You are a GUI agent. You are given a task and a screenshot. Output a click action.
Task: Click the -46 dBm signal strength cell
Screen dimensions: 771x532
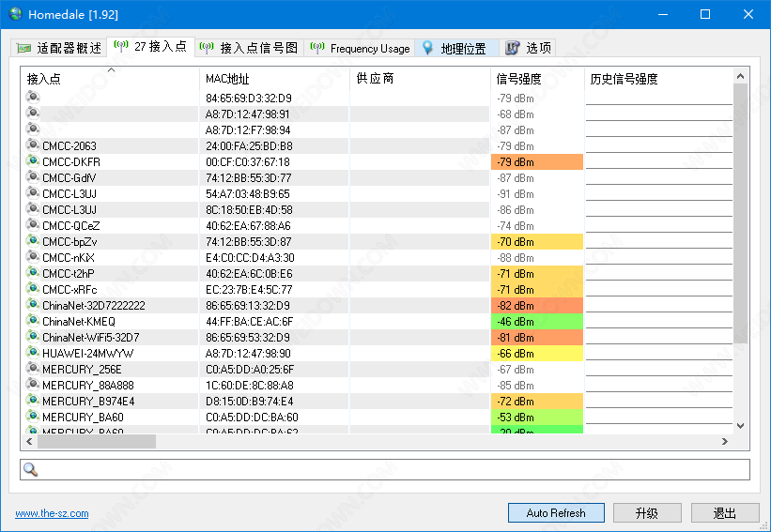(537, 322)
